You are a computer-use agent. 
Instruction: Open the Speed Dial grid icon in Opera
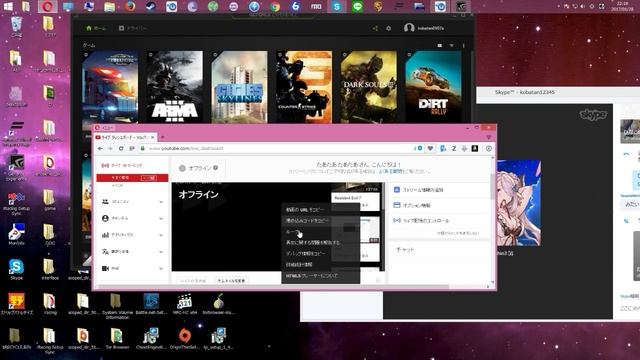pos(131,149)
